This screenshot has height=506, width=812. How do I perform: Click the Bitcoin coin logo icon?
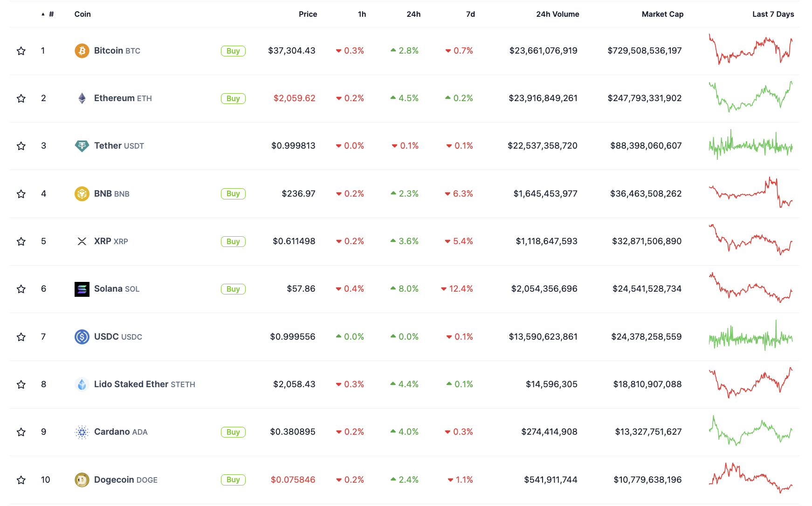tap(82, 51)
